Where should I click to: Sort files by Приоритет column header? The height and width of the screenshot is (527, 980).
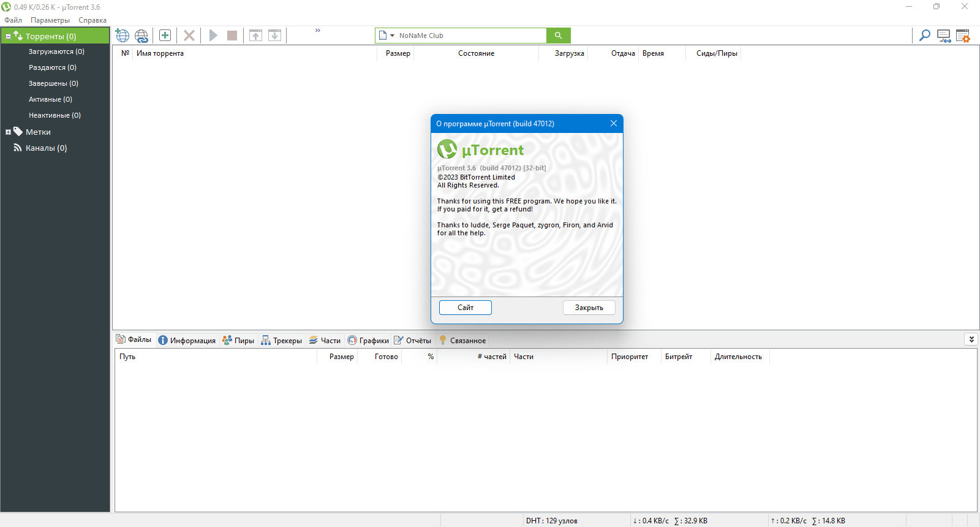pyautogui.click(x=634, y=357)
